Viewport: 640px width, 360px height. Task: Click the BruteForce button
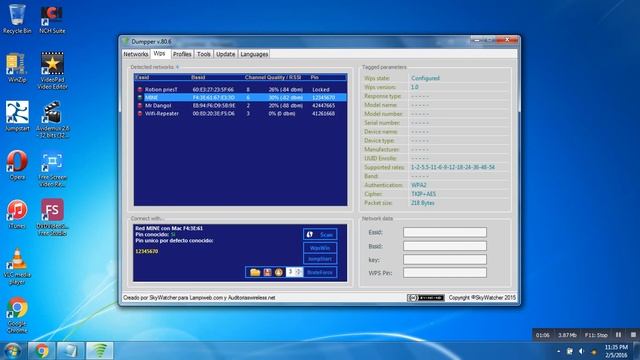pos(320,272)
